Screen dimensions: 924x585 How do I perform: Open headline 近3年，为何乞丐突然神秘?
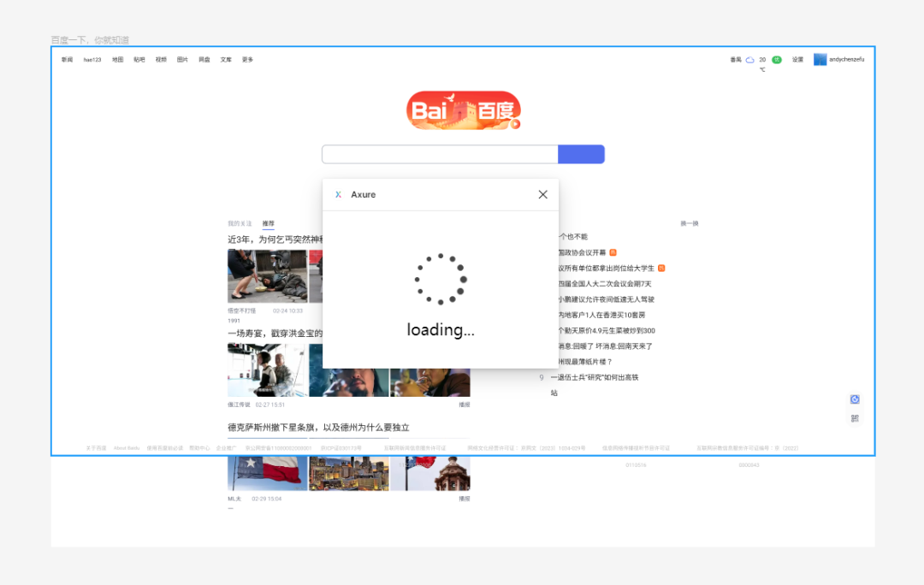click(275, 239)
